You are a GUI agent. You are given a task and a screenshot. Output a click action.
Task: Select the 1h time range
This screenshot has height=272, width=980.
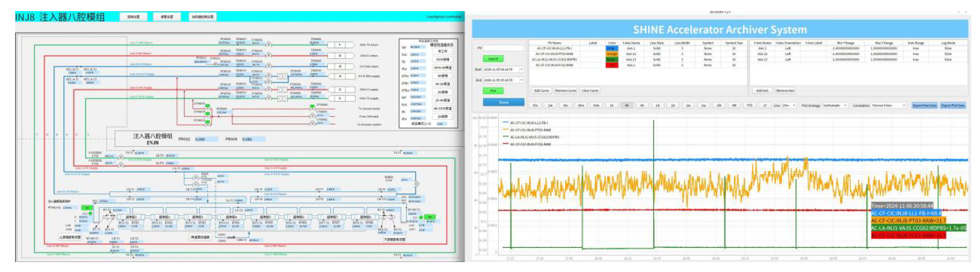point(612,105)
